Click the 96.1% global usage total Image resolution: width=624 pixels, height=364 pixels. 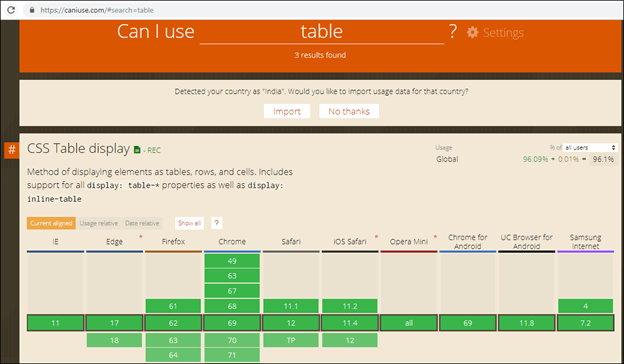pos(603,159)
